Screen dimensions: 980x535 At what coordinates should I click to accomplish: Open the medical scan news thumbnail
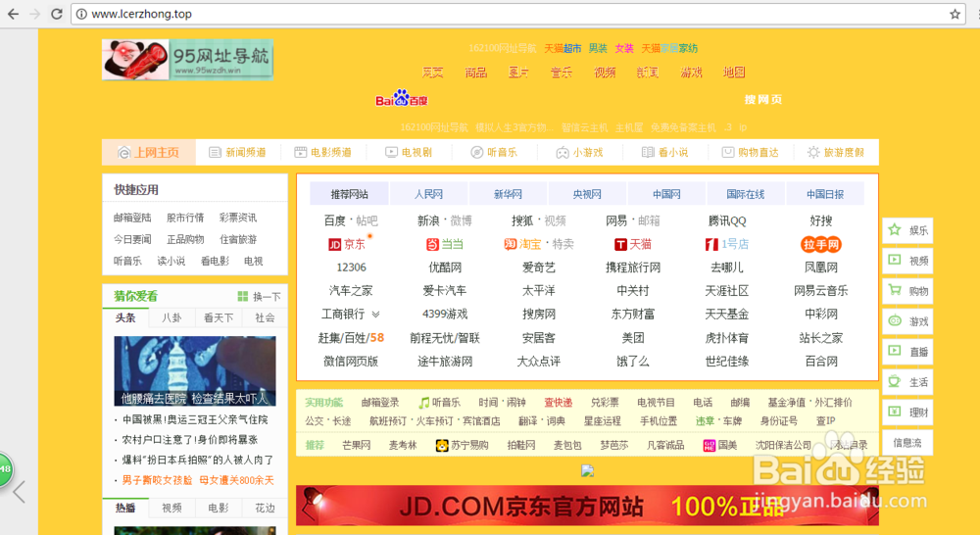click(194, 371)
